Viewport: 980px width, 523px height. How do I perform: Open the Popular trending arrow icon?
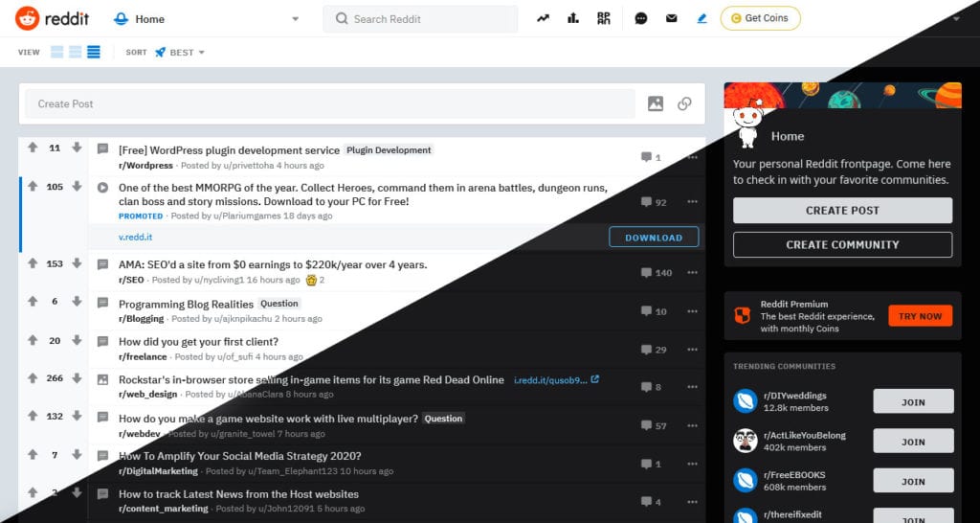pyautogui.click(x=544, y=19)
